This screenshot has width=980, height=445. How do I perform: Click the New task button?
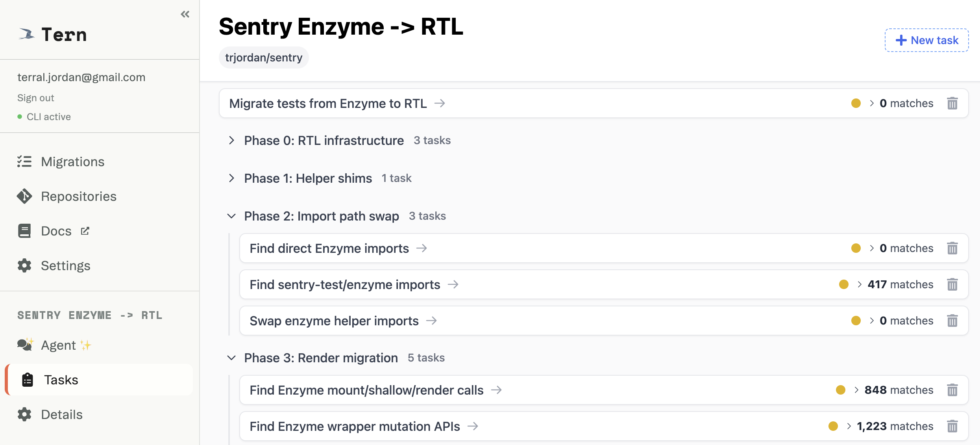926,40
